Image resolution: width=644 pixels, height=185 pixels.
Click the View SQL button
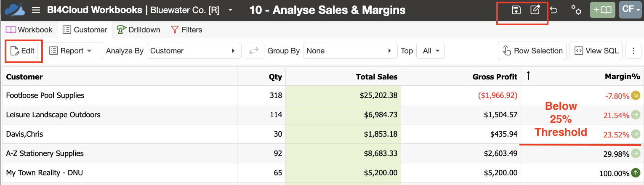coord(596,51)
